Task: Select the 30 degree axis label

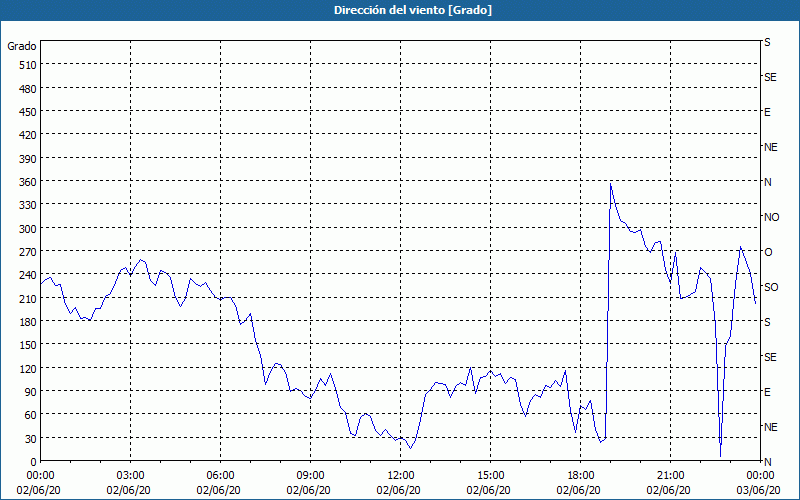Action: click(x=31, y=439)
